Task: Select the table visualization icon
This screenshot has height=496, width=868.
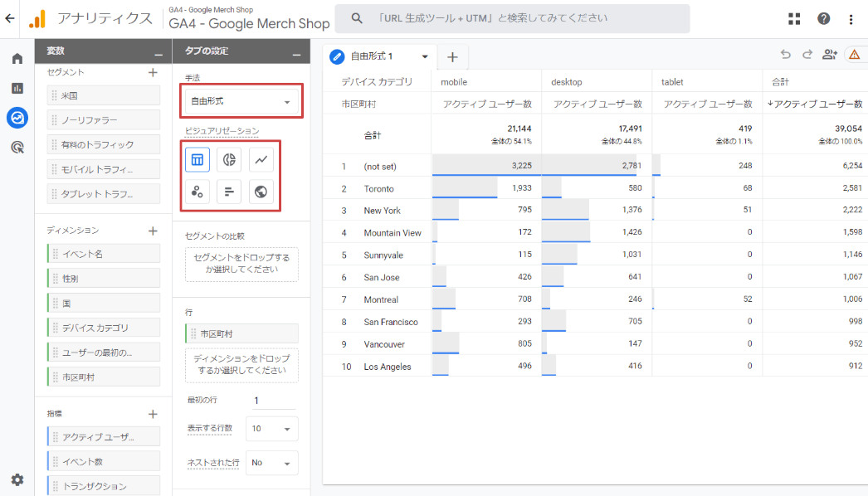Action: (197, 160)
